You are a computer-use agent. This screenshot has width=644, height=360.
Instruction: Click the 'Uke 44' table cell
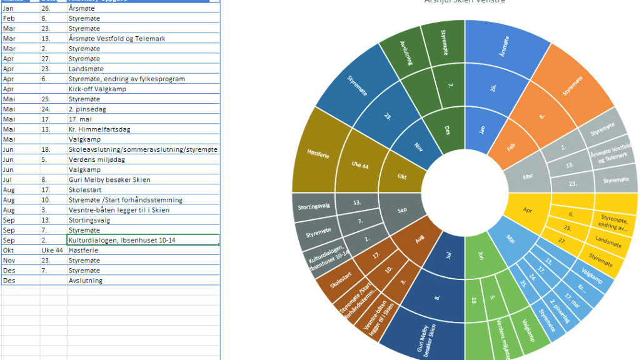[53, 251]
